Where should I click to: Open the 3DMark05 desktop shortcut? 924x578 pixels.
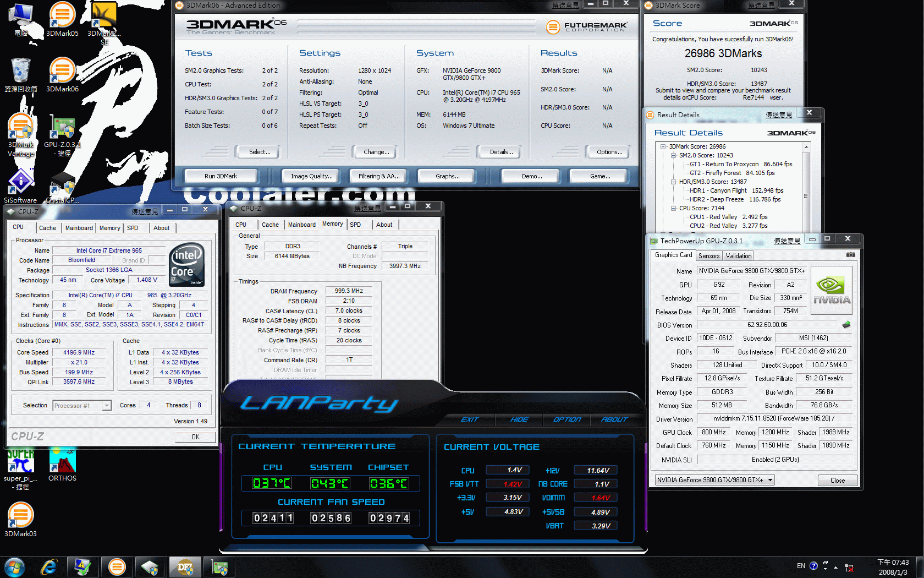click(x=62, y=20)
